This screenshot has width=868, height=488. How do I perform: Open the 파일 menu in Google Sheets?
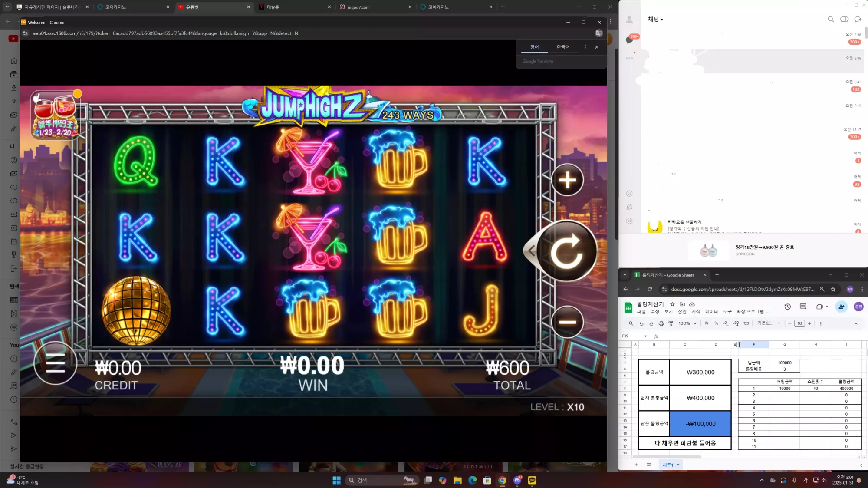(x=641, y=312)
